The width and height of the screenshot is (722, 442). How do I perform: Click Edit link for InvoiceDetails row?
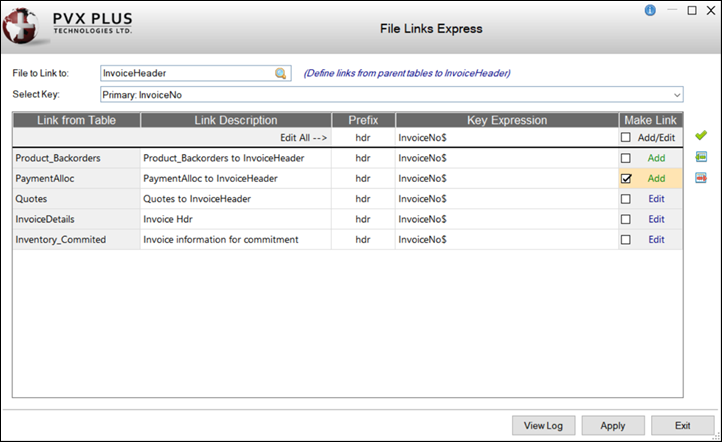(x=656, y=219)
